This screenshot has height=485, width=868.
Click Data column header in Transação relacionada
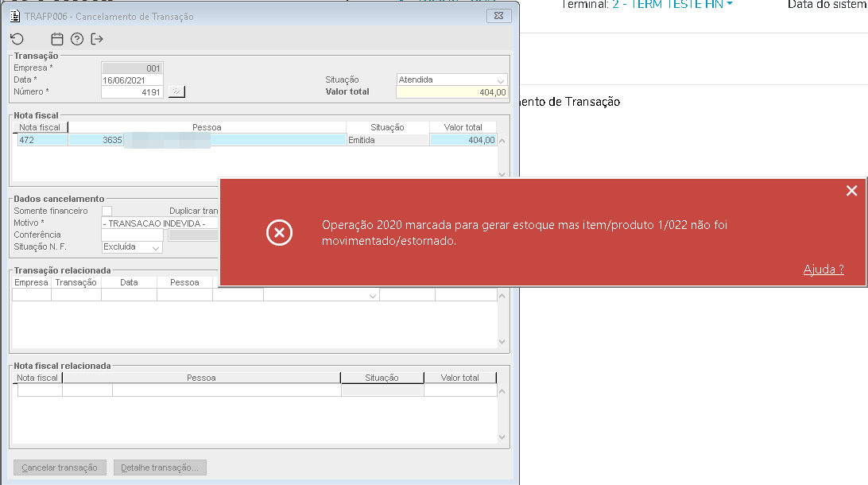(129, 282)
